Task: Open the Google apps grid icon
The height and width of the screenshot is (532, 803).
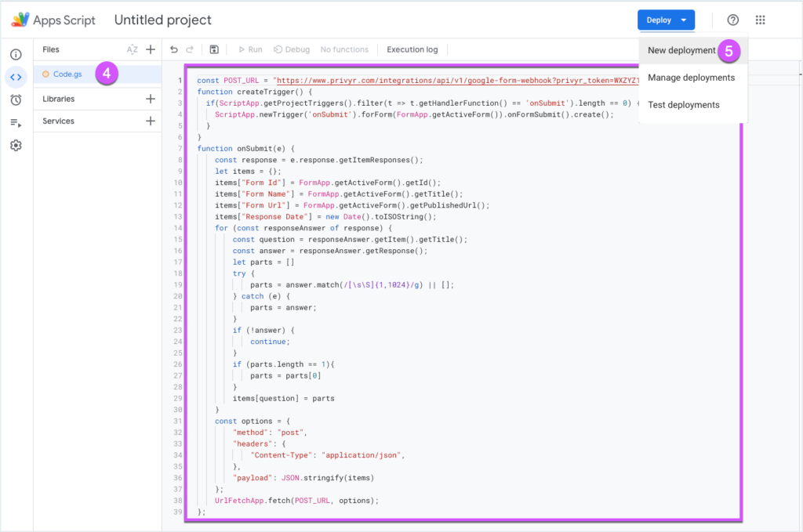Action: click(761, 20)
